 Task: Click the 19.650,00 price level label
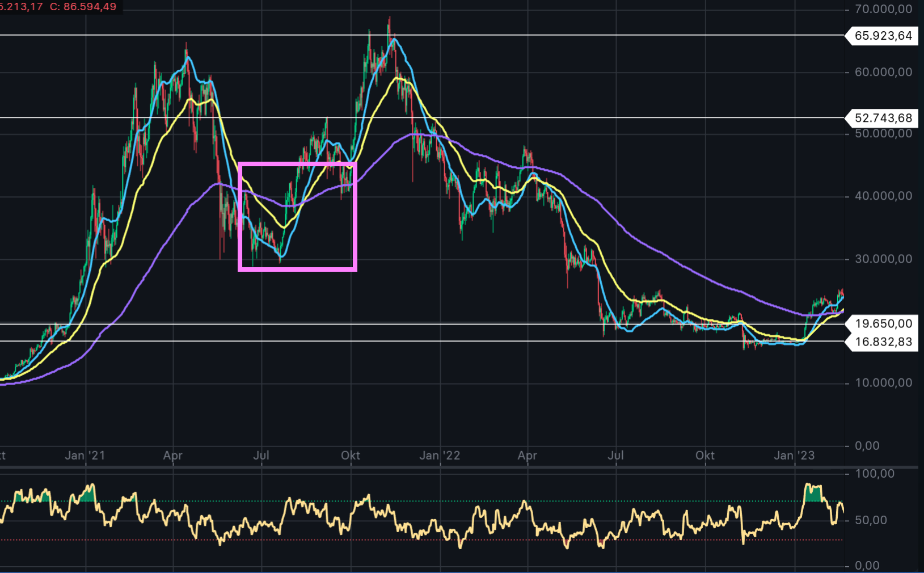(x=883, y=324)
